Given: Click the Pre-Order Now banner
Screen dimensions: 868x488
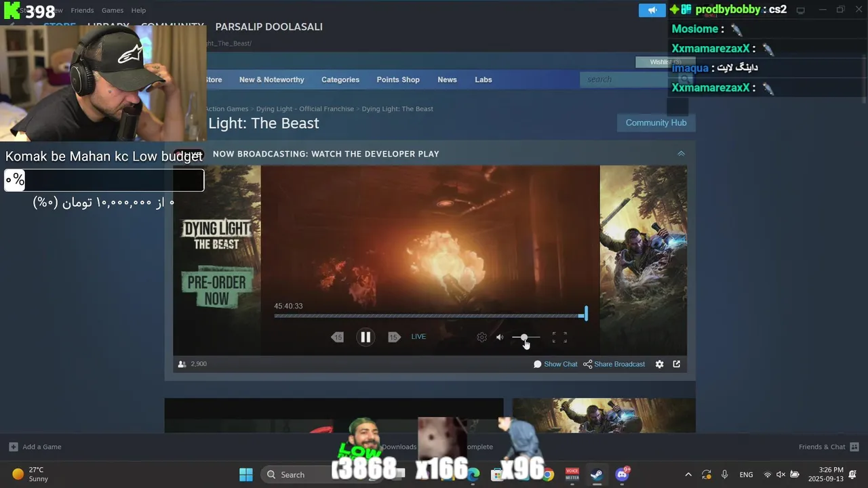Looking at the screenshot, I should (x=217, y=289).
